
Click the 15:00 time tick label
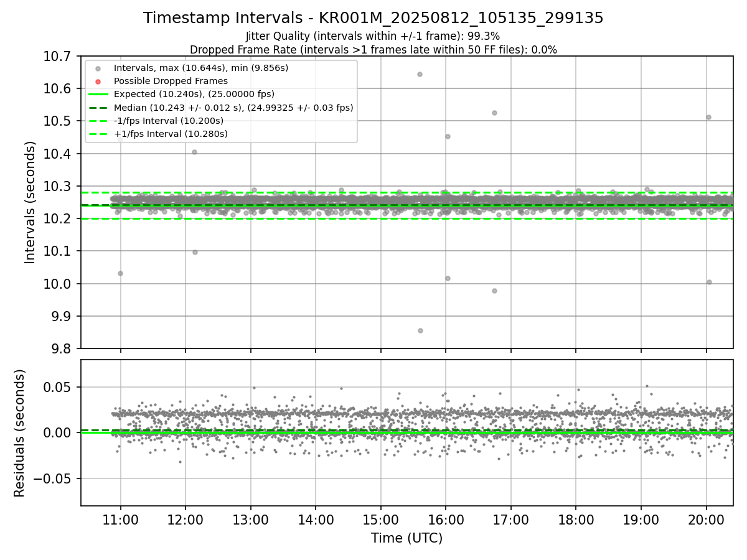(x=380, y=519)
